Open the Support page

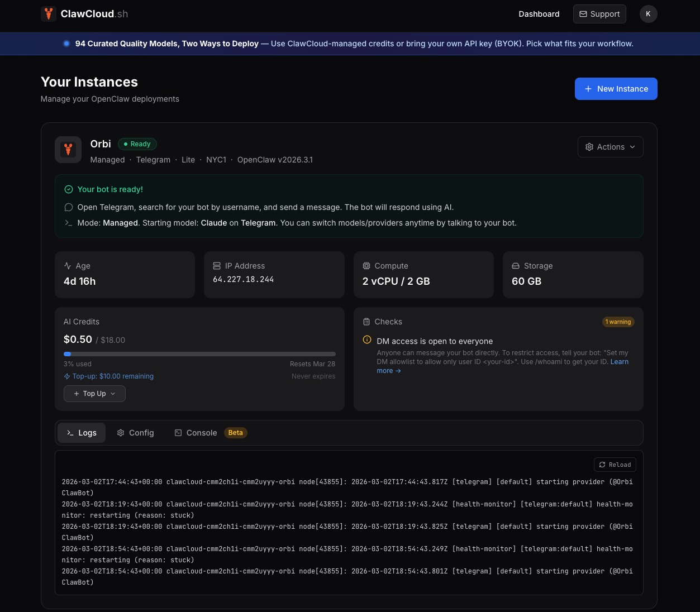pyautogui.click(x=599, y=14)
